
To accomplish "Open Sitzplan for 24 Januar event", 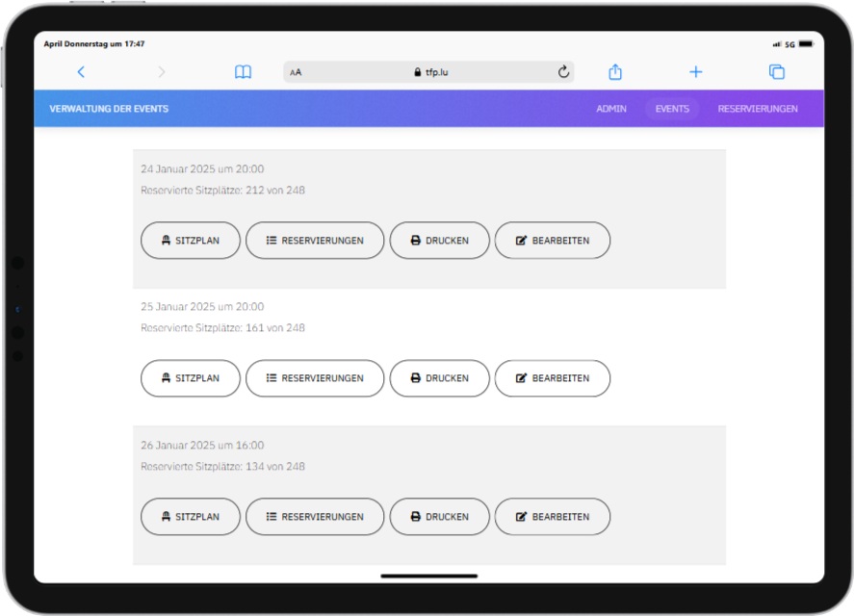I will pyautogui.click(x=190, y=241).
